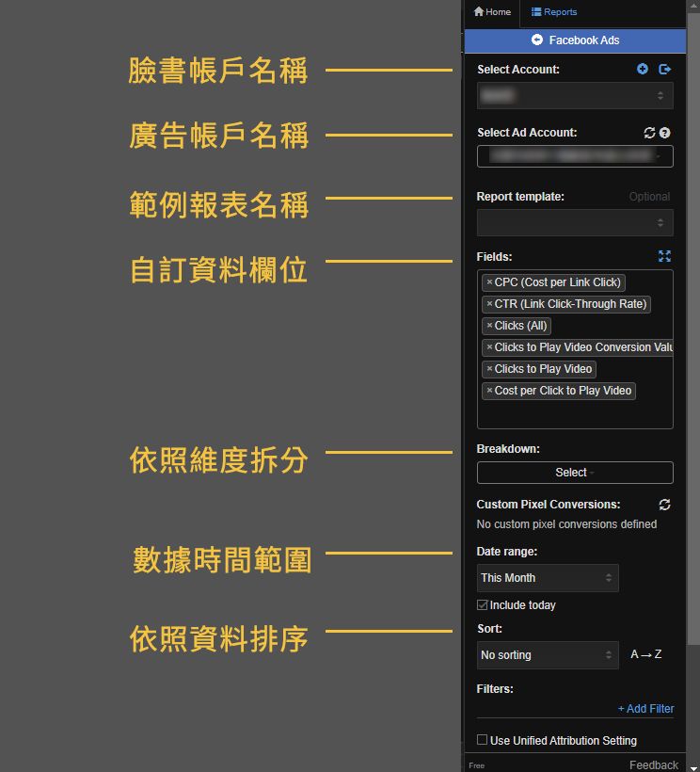Click the CPC (Cost per Link Click) tag text
This screenshot has height=772, width=700.
point(557,282)
